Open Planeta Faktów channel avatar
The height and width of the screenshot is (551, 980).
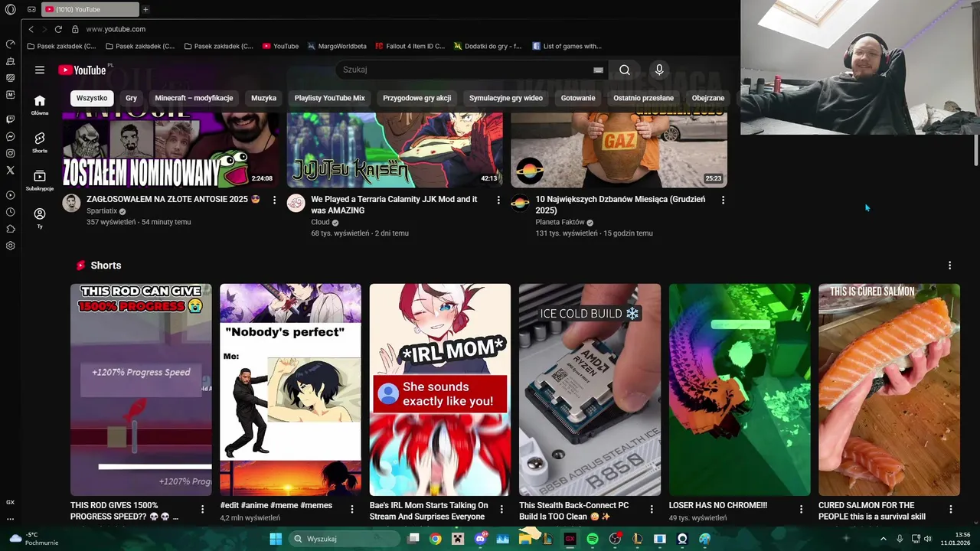[x=520, y=203]
